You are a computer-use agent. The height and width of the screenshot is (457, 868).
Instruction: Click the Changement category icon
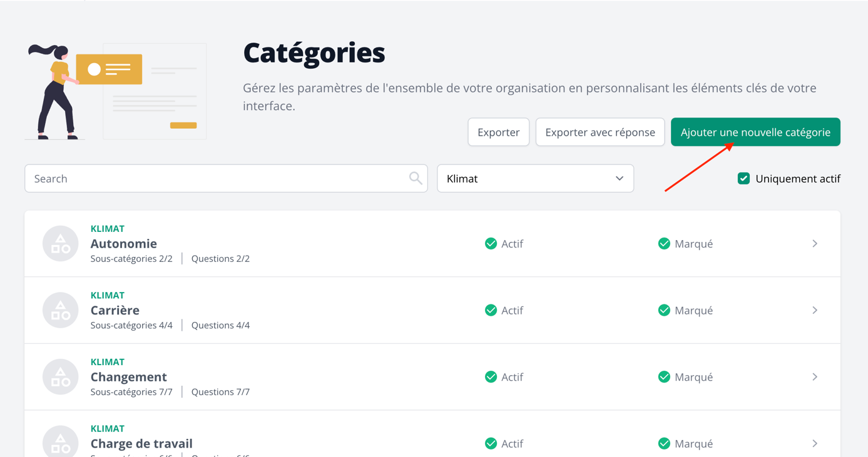(60, 376)
